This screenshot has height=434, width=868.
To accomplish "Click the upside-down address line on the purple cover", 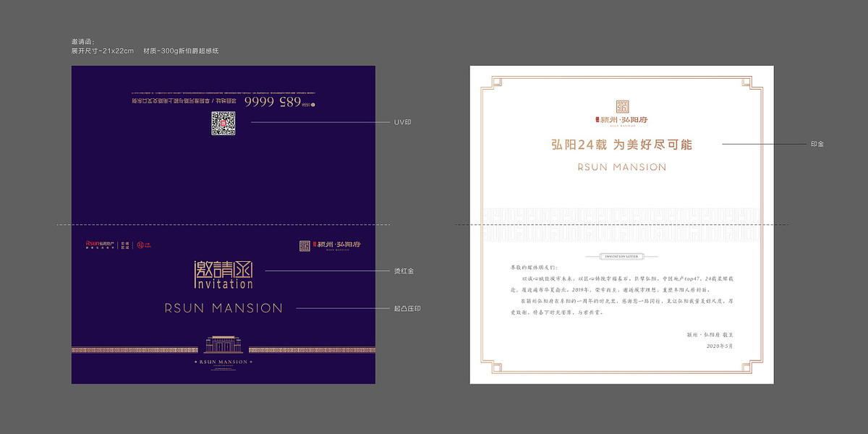I will click(x=185, y=101).
